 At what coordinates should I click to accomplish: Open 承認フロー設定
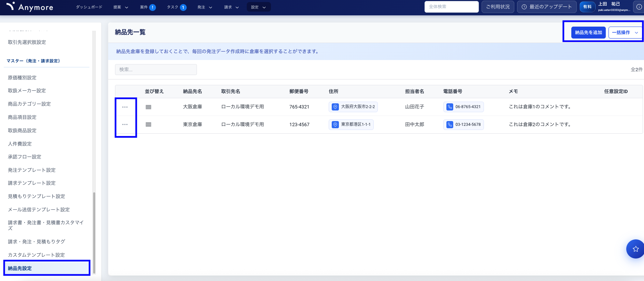(25, 157)
